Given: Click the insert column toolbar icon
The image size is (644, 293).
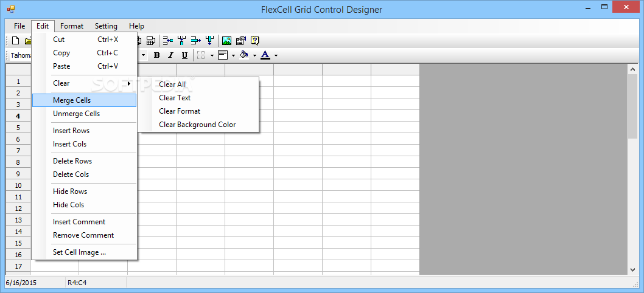Looking at the screenshot, I should coord(181,41).
